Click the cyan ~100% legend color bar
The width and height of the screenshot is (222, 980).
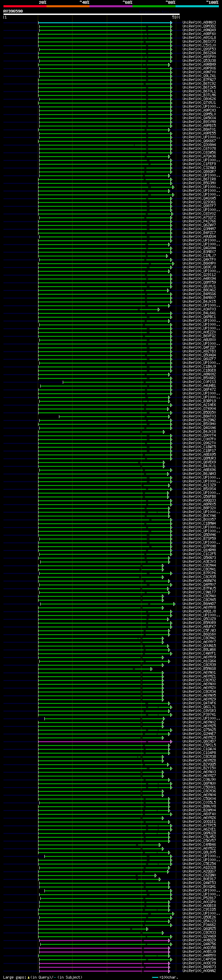coord(197,6)
